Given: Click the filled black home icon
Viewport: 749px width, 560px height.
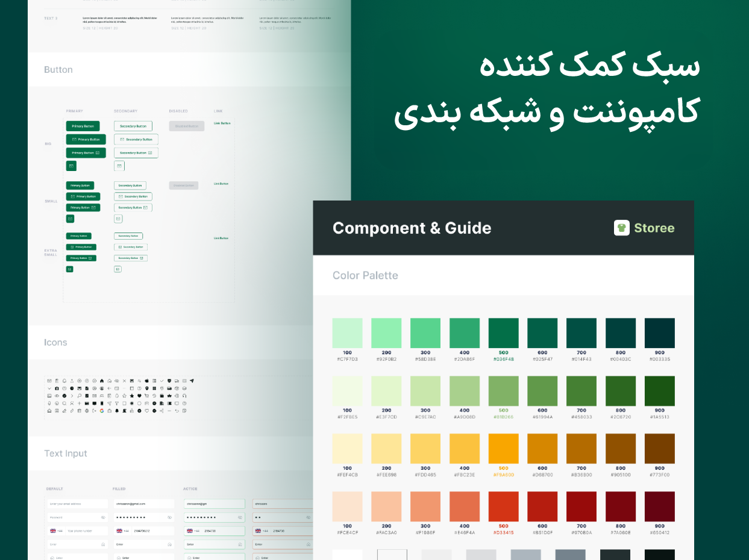Looking at the screenshot, I should tap(102, 381).
